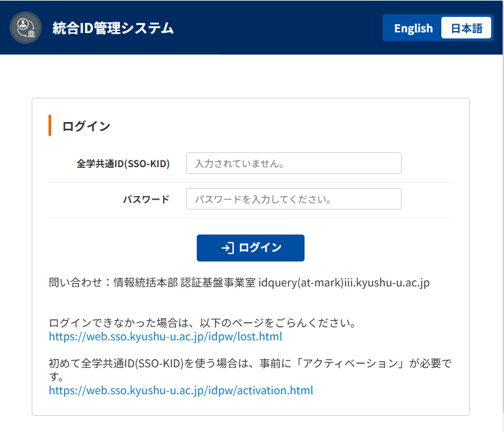Open the idpw/lost.html help link
Image resolution: width=504 pixels, height=432 pixels.
[x=165, y=336]
